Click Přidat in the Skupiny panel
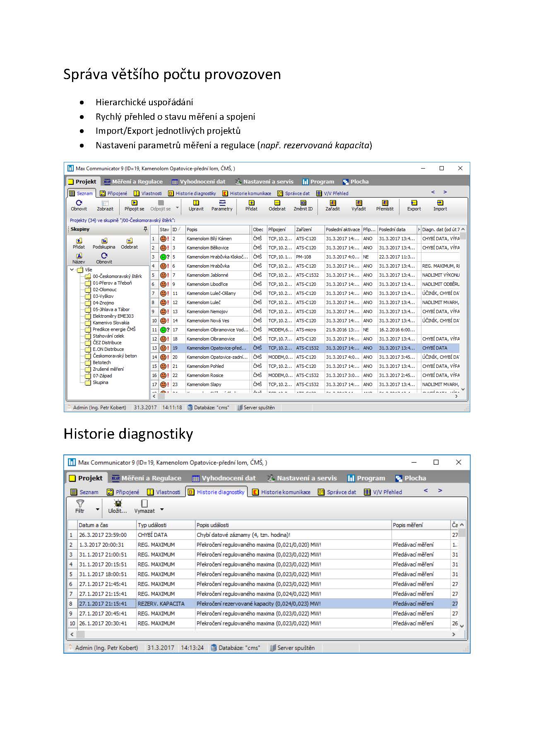This screenshot has width=534, height=756. click(79, 243)
